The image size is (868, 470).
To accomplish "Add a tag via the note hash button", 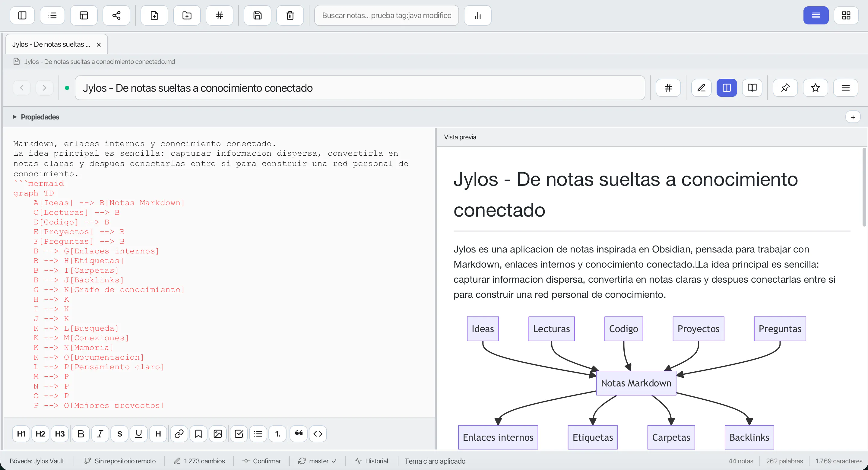I will [x=668, y=88].
